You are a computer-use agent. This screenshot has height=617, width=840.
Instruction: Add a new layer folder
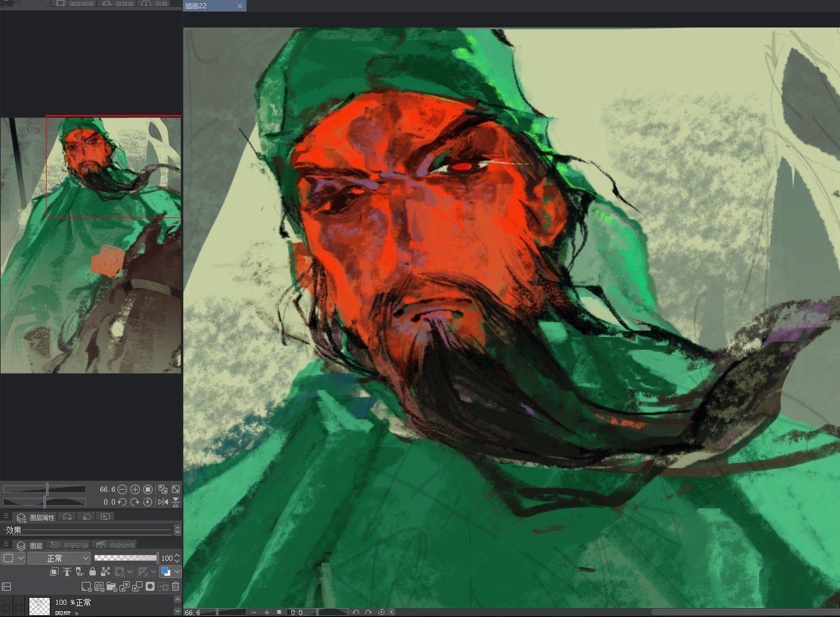click(x=112, y=587)
